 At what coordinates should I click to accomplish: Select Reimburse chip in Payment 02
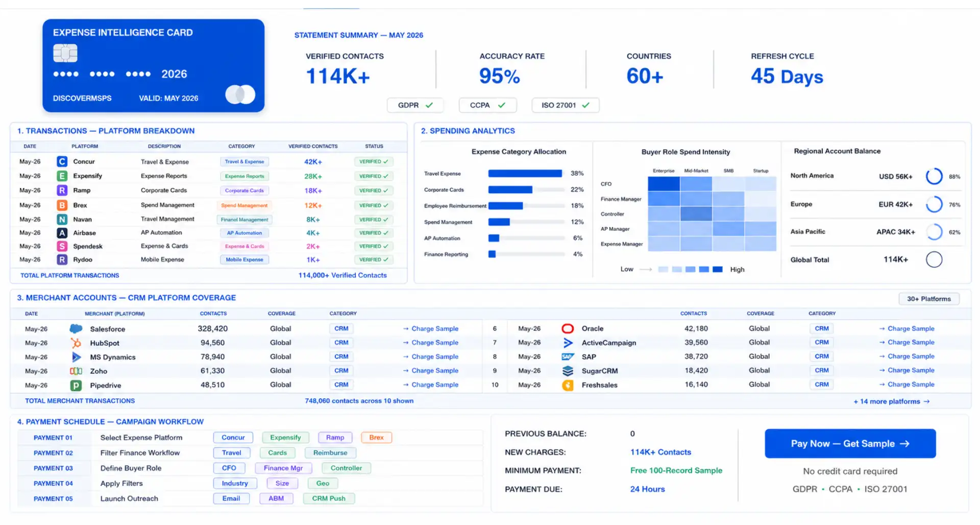[x=330, y=453]
